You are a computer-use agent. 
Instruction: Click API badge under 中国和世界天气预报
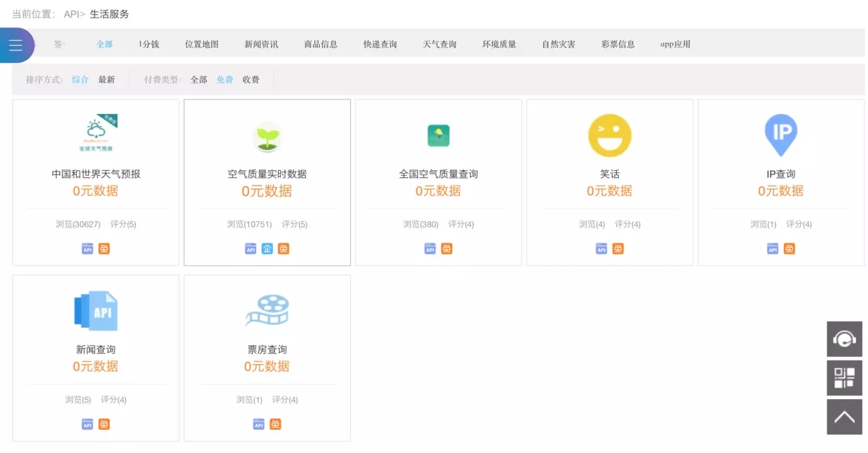click(87, 249)
